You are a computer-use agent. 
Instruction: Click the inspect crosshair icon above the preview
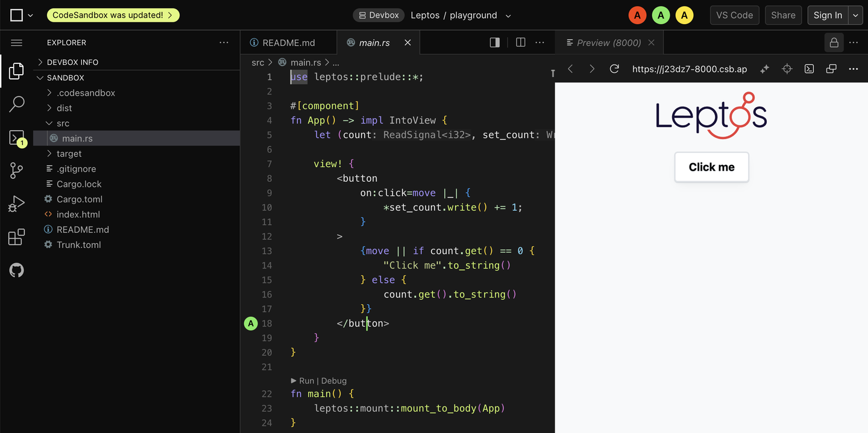click(787, 69)
